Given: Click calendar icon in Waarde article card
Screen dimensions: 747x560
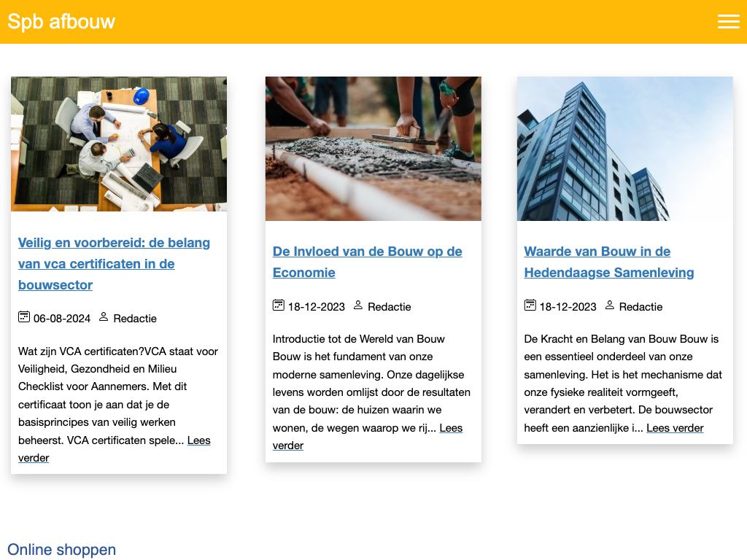Looking at the screenshot, I should [530, 306].
